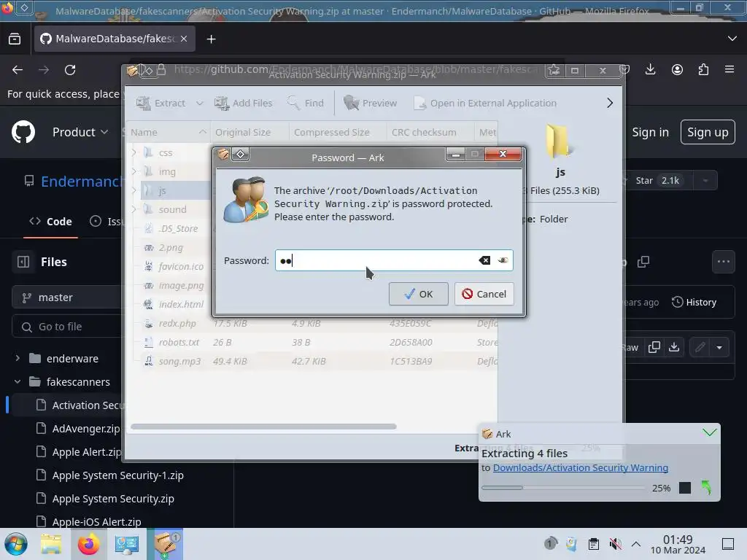Open GitHub more options ellipsis
Screen dimensions: 747x560
pyautogui.click(x=723, y=262)
